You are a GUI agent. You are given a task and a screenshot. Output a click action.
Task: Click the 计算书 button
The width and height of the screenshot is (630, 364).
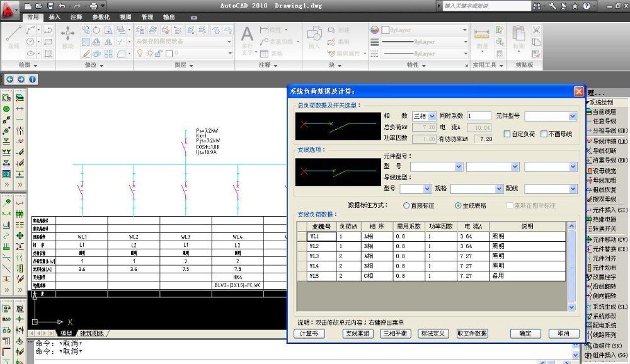coord(309,334)
